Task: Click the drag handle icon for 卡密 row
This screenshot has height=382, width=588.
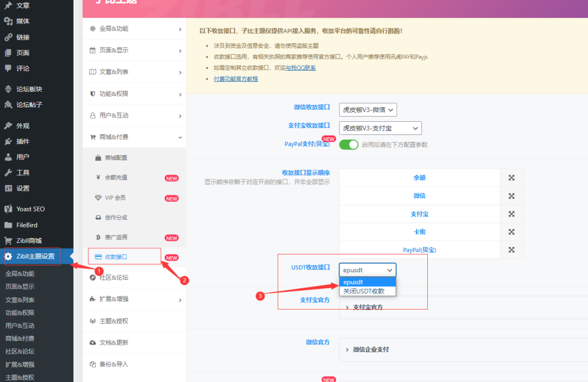Action: click(x=512, y=232)
